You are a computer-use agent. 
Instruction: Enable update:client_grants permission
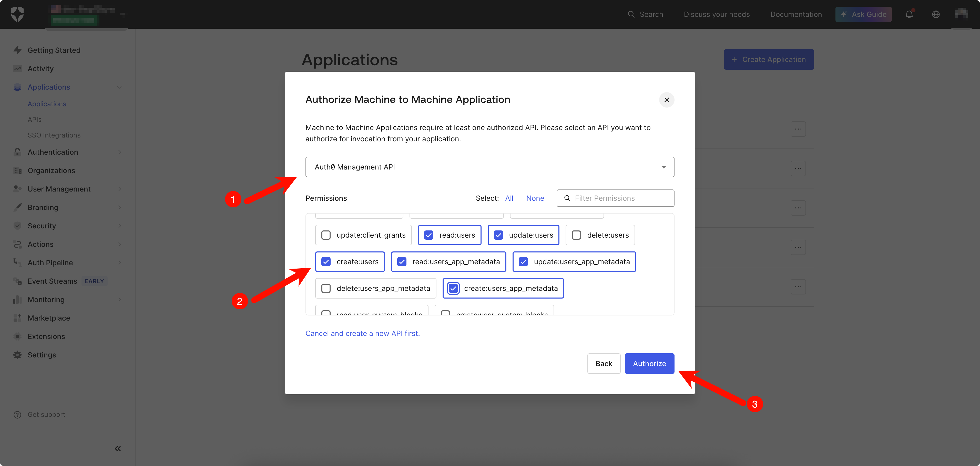click(326, 235)
